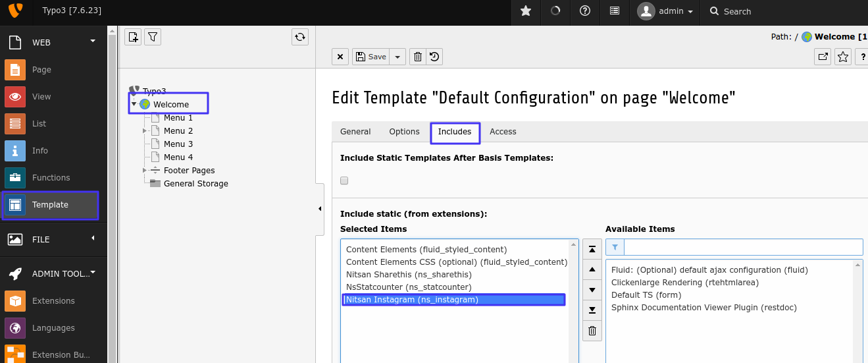
Task: Open the bookmarks star in top bar
Action: click(526, 11)
